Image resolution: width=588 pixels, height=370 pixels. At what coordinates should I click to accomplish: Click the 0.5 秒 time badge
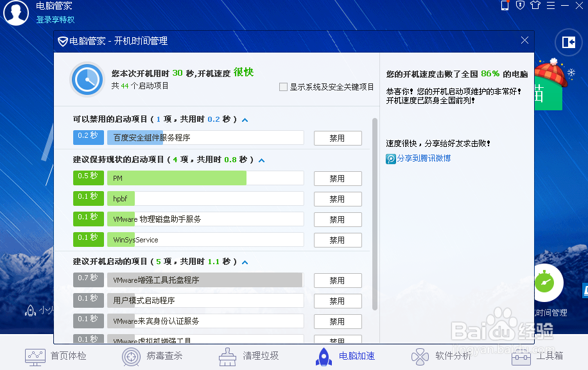(88, 178)
